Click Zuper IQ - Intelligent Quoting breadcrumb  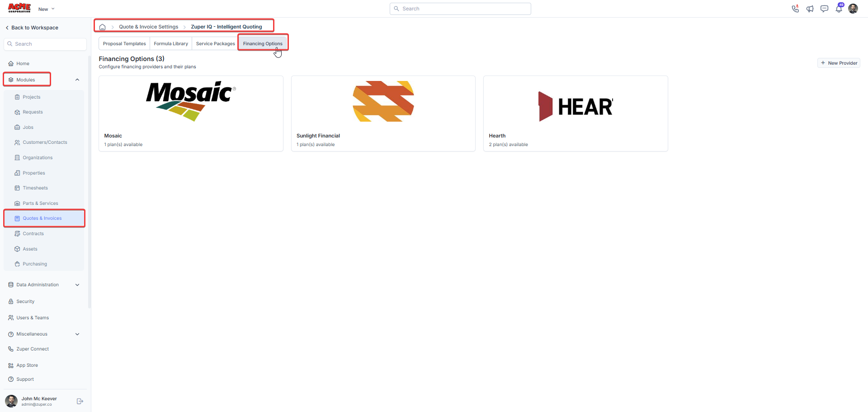pos(226,27)
